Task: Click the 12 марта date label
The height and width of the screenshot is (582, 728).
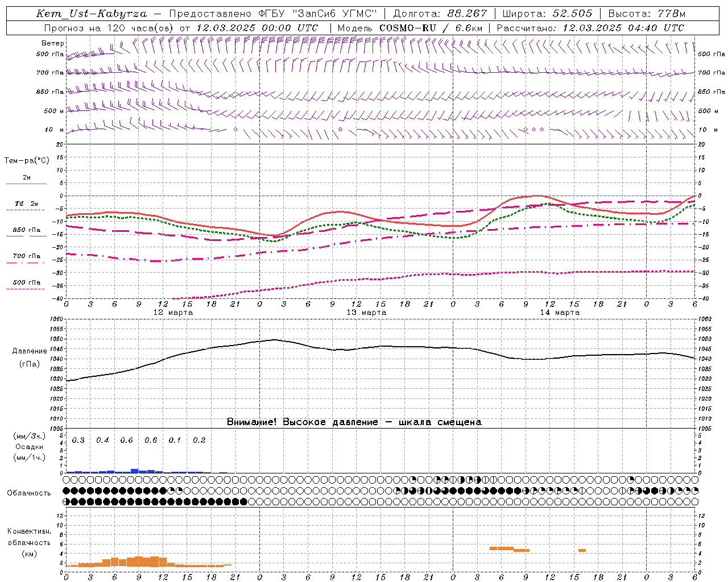Action: [x=173, y=313]
